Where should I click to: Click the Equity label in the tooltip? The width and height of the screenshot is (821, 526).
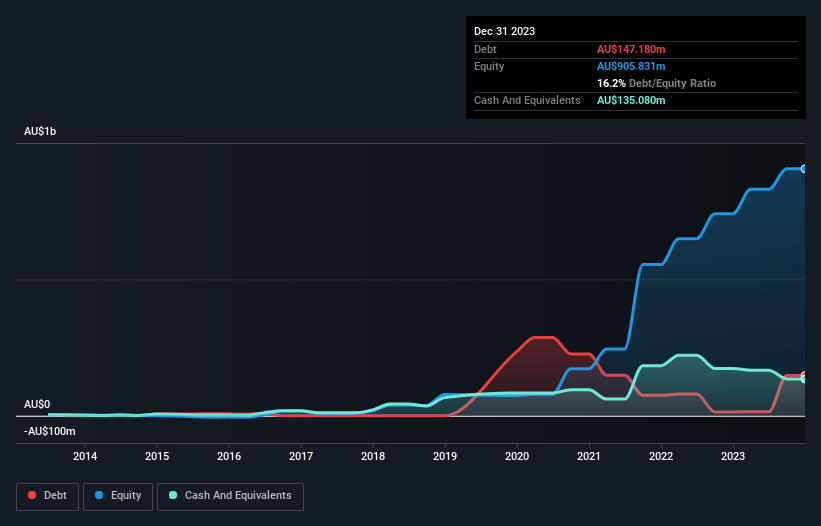coord(489,66)
